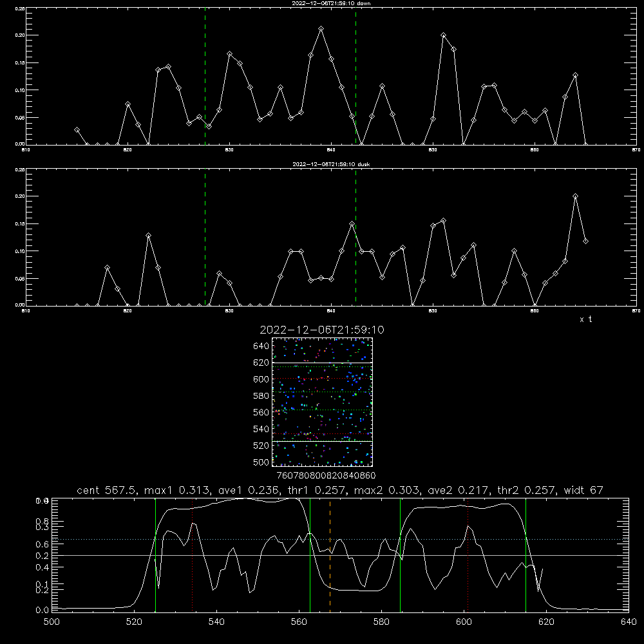This screenshot has width=644, height=644.
Task: Click the '640' y-axis label of center image
Action: (x=261, y=346)
